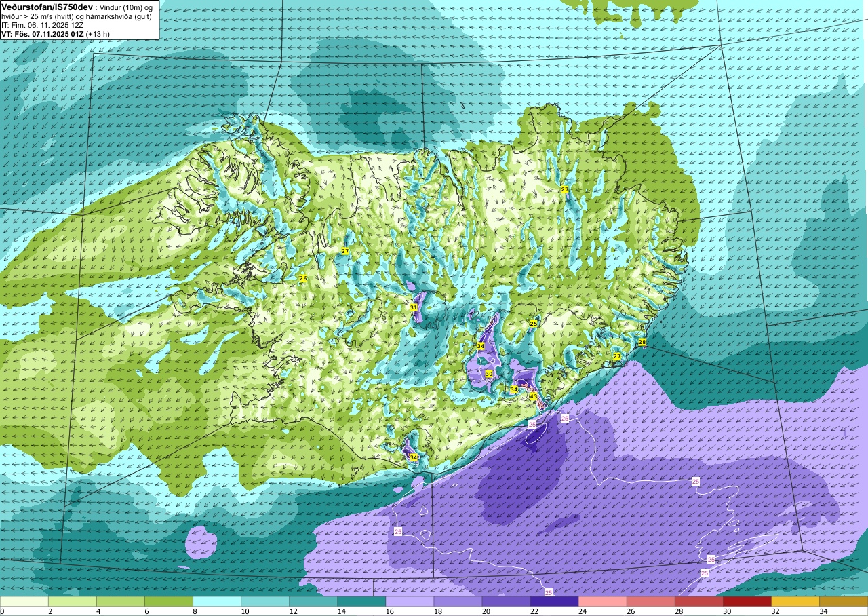The width and height of the screenshot is (868, 616).
Task: Click the 'hámarkshviða (gult)' legend text
Action: coord(117,16)
